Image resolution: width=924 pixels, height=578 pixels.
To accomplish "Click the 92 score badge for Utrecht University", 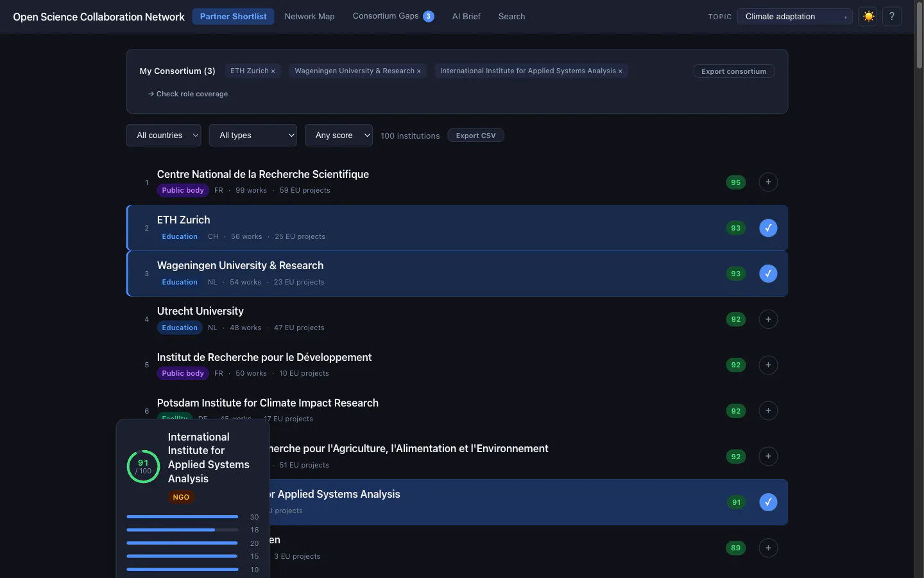I will point(736,319).
